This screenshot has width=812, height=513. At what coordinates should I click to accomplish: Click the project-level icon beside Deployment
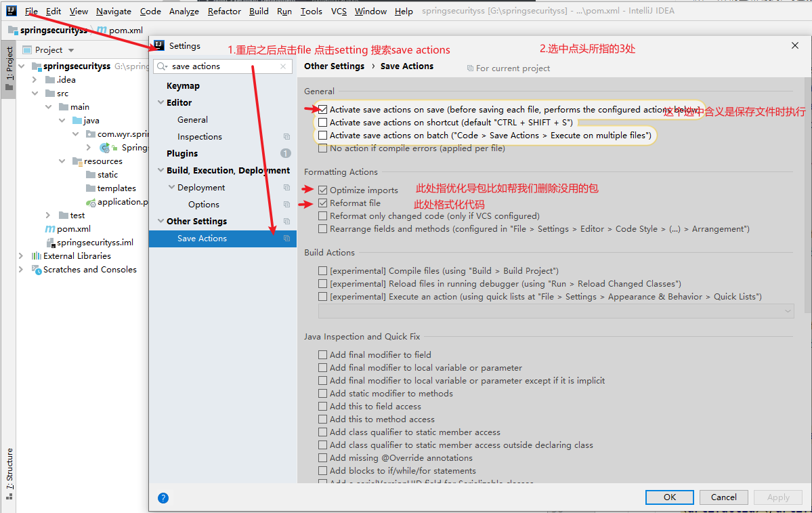coord(286,188)
